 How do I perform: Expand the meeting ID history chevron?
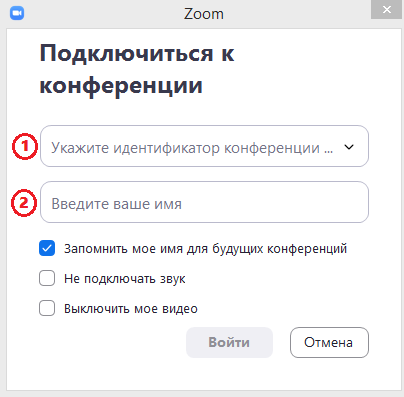(349, 147)
